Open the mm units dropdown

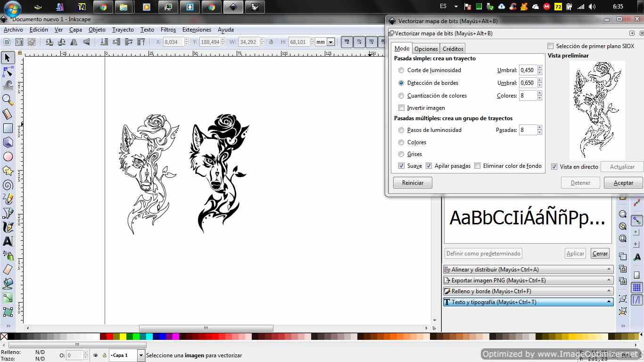pyautogui.click(x=330, y=42)
